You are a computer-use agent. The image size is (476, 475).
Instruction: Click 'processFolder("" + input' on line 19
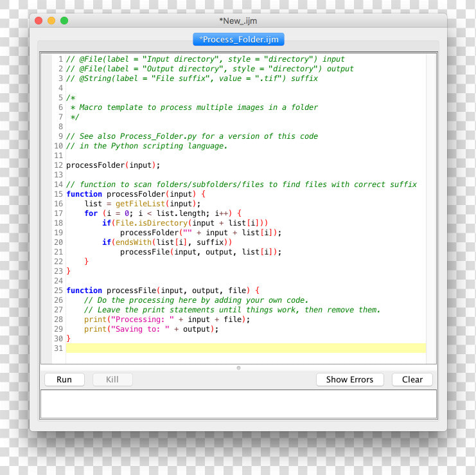pyautogui.click(x=174, y=233)
